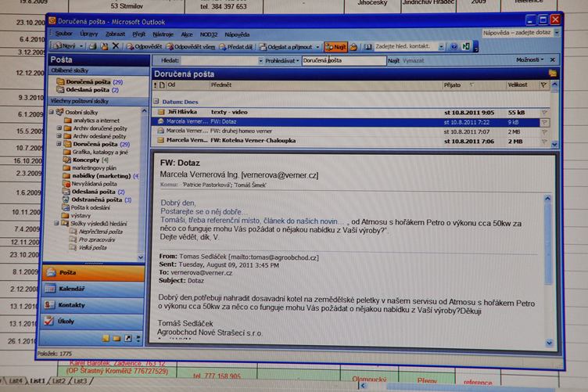Expand the Archiv doručené pošty folder

point(59,128)
